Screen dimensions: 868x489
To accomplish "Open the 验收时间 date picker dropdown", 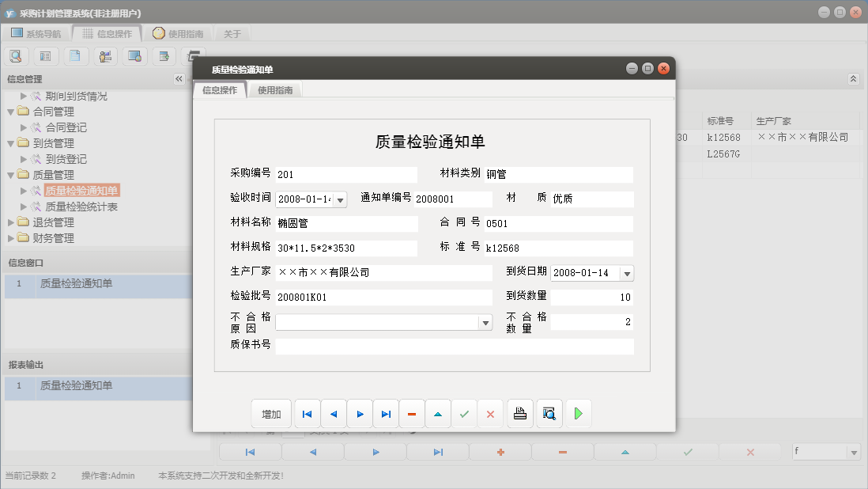I will click(340, 199).
